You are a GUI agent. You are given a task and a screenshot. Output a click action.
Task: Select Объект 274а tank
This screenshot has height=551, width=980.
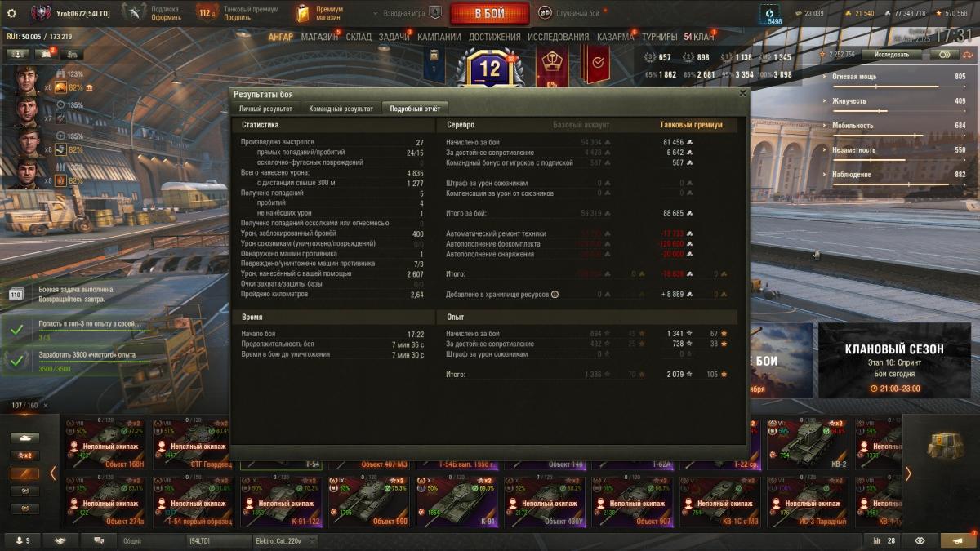pyautogui.click(x=106, y=501)
